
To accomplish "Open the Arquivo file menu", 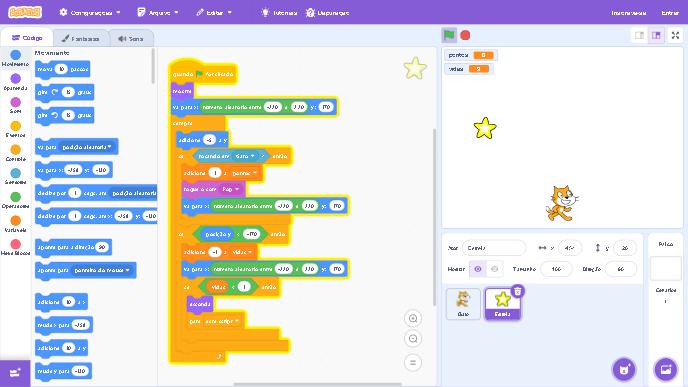I will click(x=158, y=13).
